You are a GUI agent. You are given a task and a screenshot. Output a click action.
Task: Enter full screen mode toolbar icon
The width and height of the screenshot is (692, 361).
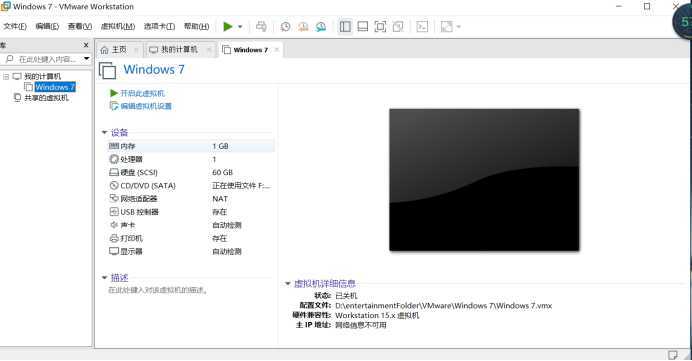coord(380,27)
